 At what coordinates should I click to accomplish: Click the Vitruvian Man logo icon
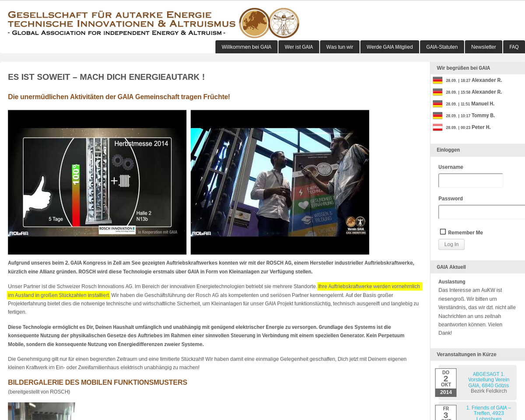pyautogui.click(x=284, y=23)
